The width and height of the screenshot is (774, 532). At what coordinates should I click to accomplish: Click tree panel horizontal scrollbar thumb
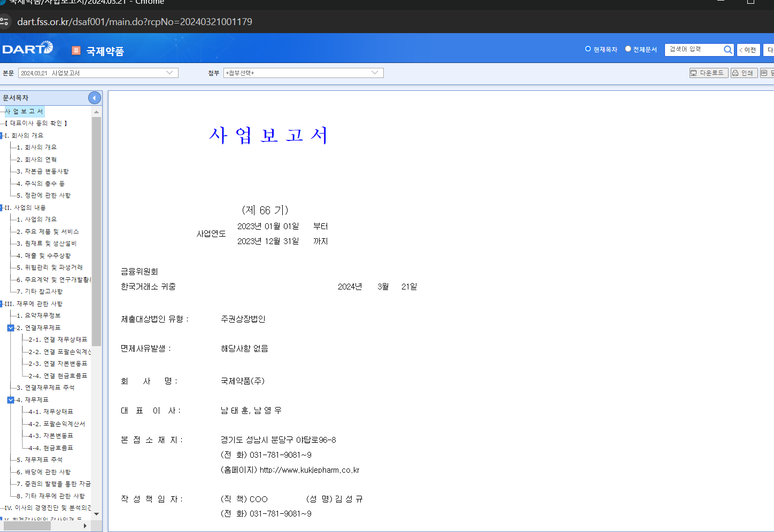[27, 526]
